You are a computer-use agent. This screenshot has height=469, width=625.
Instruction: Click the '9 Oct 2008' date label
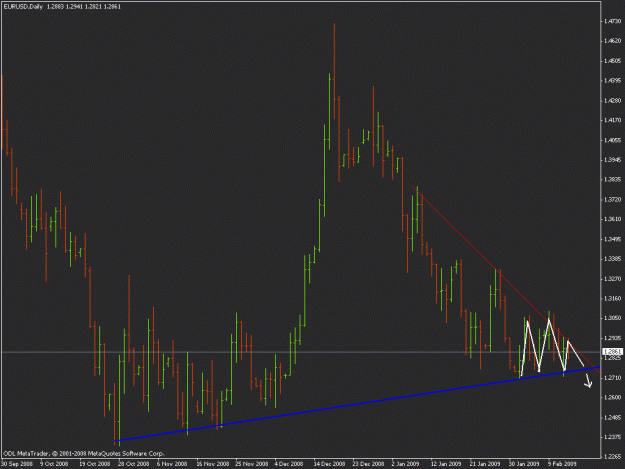(x=54, y=464)
